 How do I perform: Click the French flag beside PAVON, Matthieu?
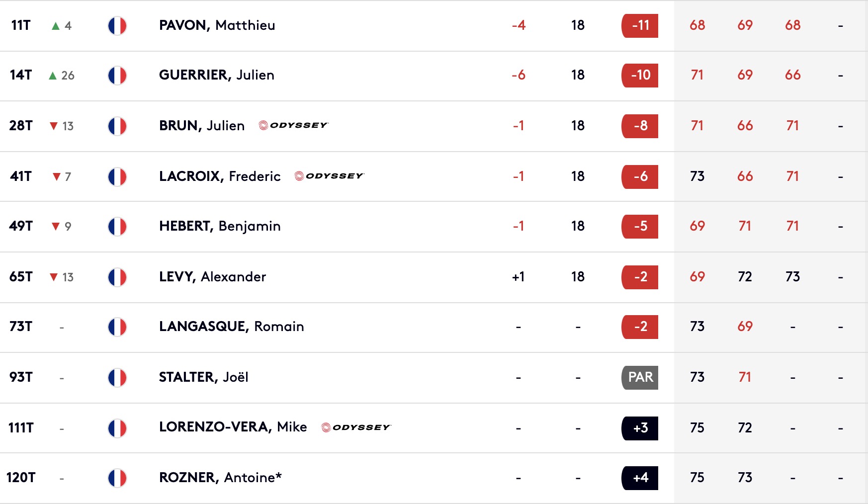coord(117,26)
